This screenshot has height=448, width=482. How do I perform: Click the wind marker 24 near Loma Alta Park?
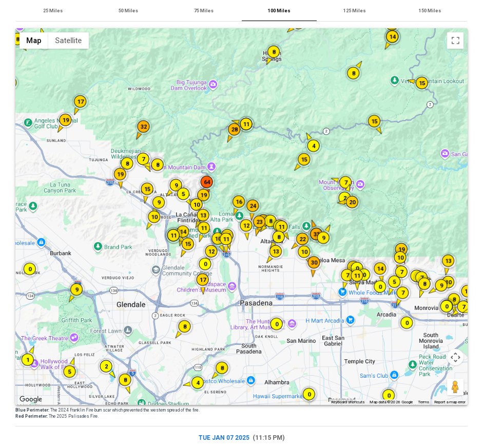pyautogui.click(x=253, y=206)
